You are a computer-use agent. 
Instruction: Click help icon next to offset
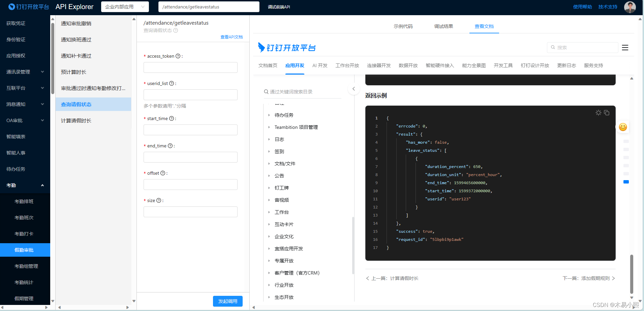pos(163,173)
